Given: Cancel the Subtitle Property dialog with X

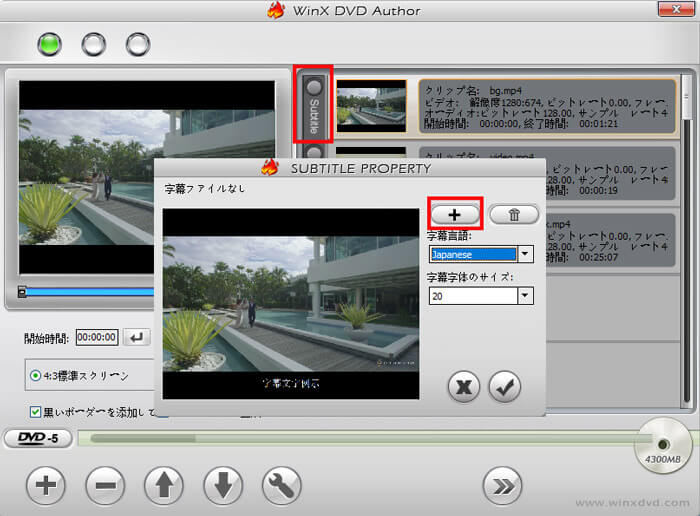Looking at the screenshot, I should (x=464, y=387).
